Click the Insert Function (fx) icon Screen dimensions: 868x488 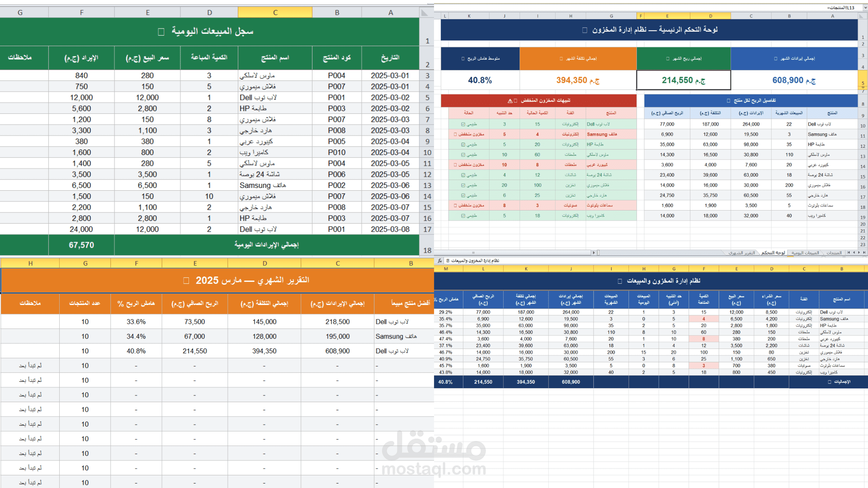439,261
